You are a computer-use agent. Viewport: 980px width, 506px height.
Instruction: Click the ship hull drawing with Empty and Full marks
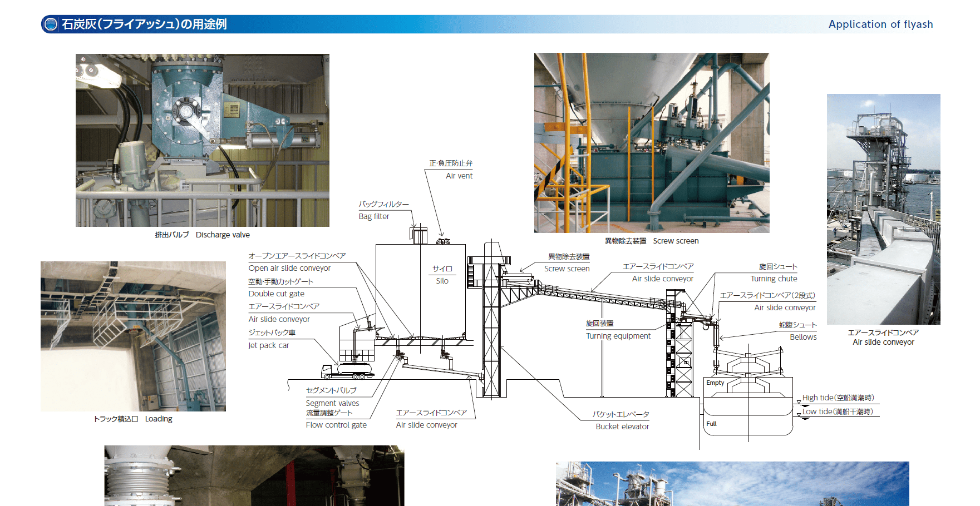pyautogui.click(x=748, y=407)
